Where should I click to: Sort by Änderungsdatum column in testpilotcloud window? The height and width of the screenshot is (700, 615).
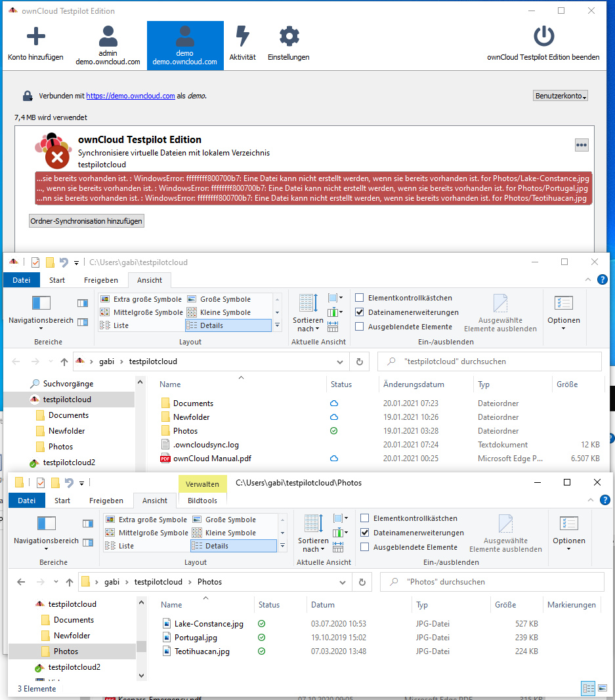coord(414,384)
